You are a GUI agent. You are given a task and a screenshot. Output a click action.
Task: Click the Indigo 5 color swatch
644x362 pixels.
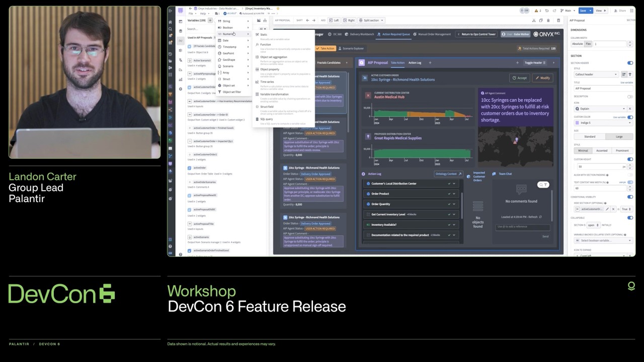(577, 123)
